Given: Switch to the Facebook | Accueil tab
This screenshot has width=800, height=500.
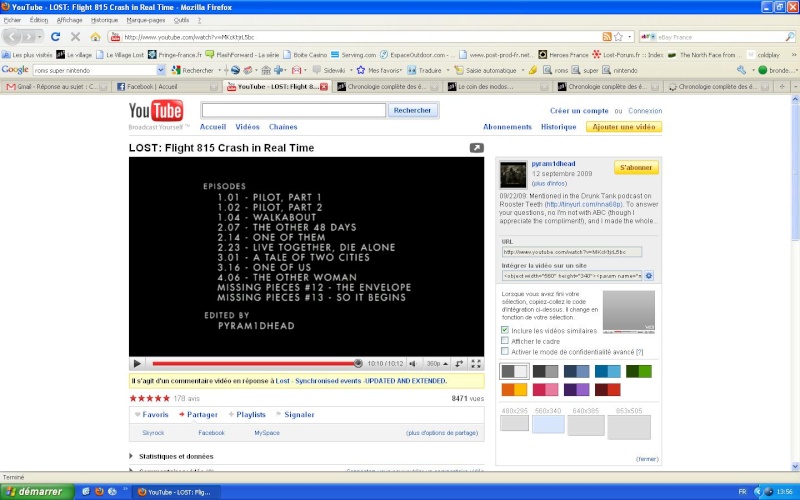Looking at the screenshot, I should click(166, 87).
